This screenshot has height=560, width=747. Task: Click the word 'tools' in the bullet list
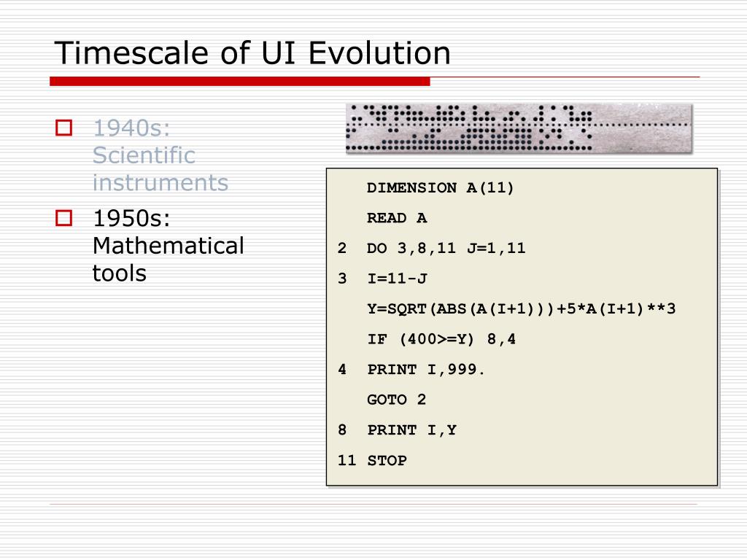point(120,273)
